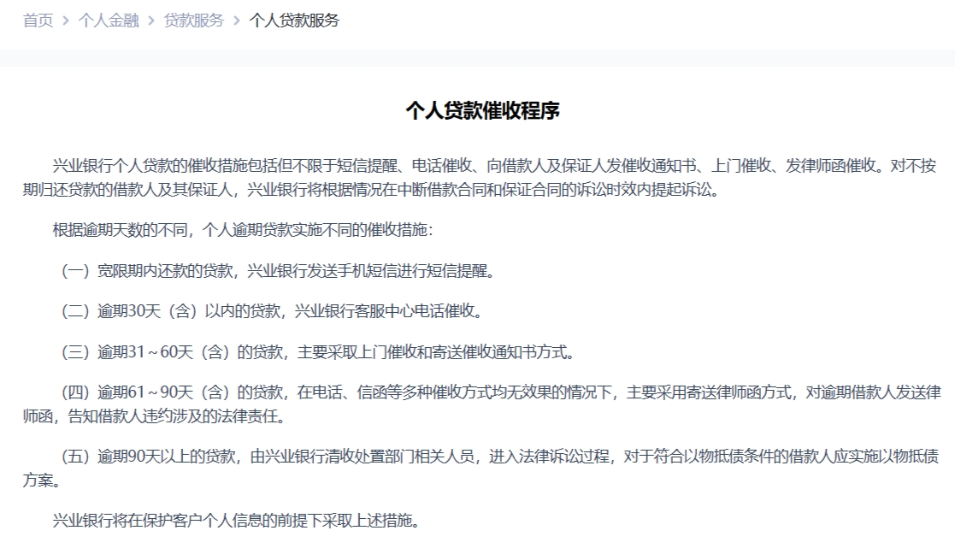Go to 个人金融 in breadcrumb
The image size is (955, 560).
coord(109,21)
